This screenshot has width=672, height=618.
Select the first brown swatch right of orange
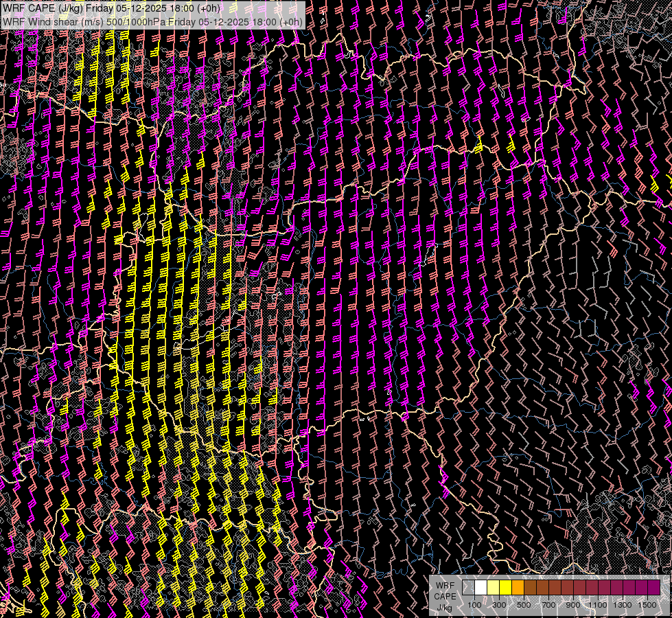point(531,587)
